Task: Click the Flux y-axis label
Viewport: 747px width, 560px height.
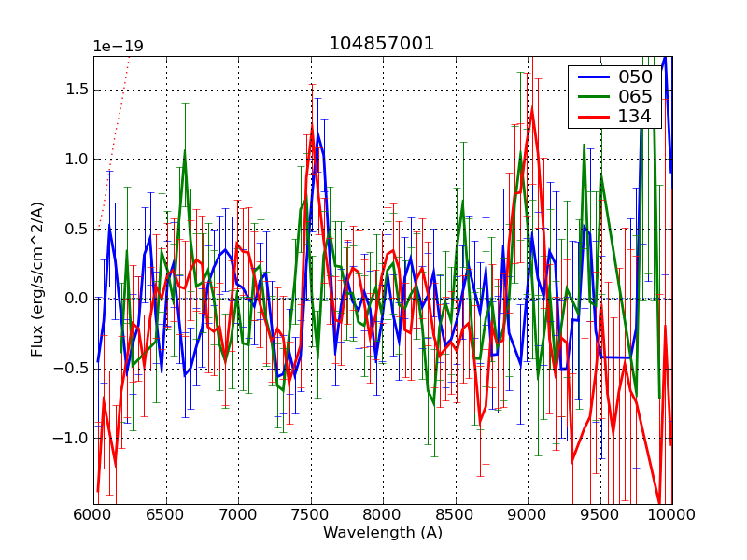Action: (x=37, y=280)
